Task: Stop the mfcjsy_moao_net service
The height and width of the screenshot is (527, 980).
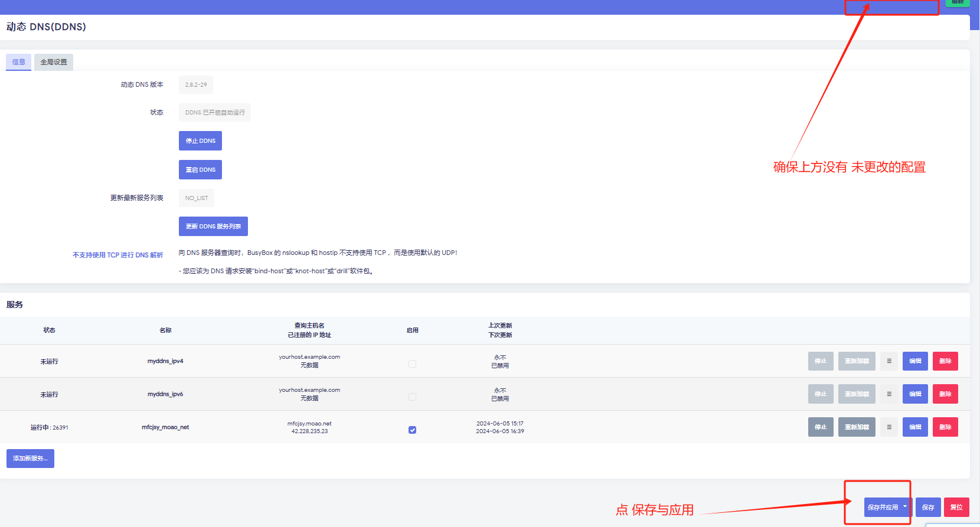Action: pos(821,427)
